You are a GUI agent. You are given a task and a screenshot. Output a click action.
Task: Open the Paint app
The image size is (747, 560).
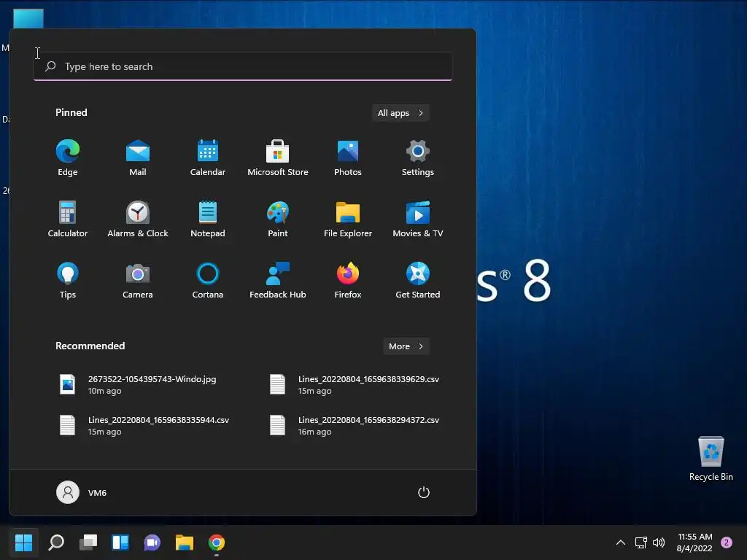tap(278, 219)
